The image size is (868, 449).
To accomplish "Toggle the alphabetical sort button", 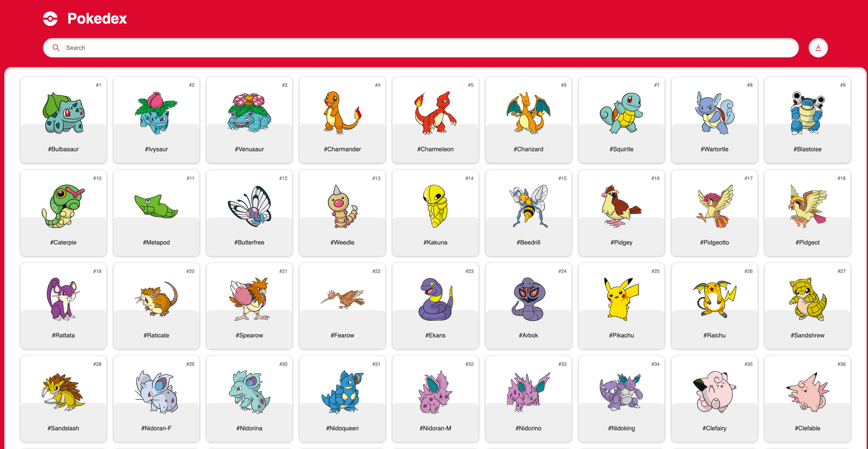I will point(818,48).
